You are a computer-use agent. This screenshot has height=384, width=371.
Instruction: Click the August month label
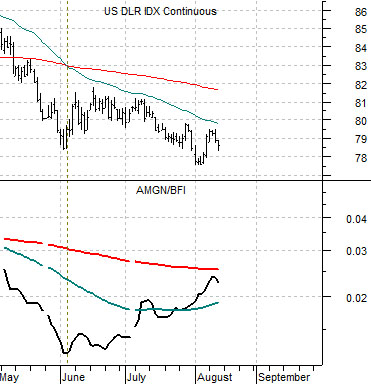coord(215,378)
